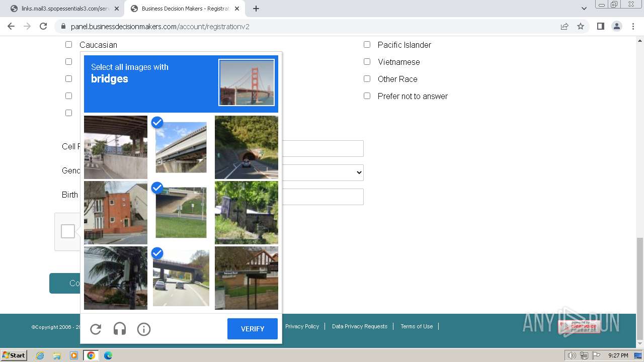The height and width of the screenshot is (362, 644).
Task: Open the Privacy Policy link
Action: pyautogui.click(x=302, y=326)
